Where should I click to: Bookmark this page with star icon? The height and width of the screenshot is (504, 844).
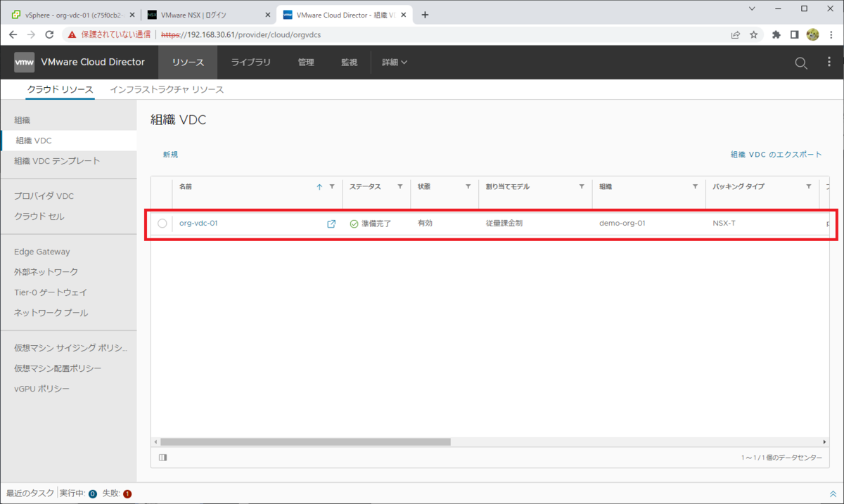[754, 34]
